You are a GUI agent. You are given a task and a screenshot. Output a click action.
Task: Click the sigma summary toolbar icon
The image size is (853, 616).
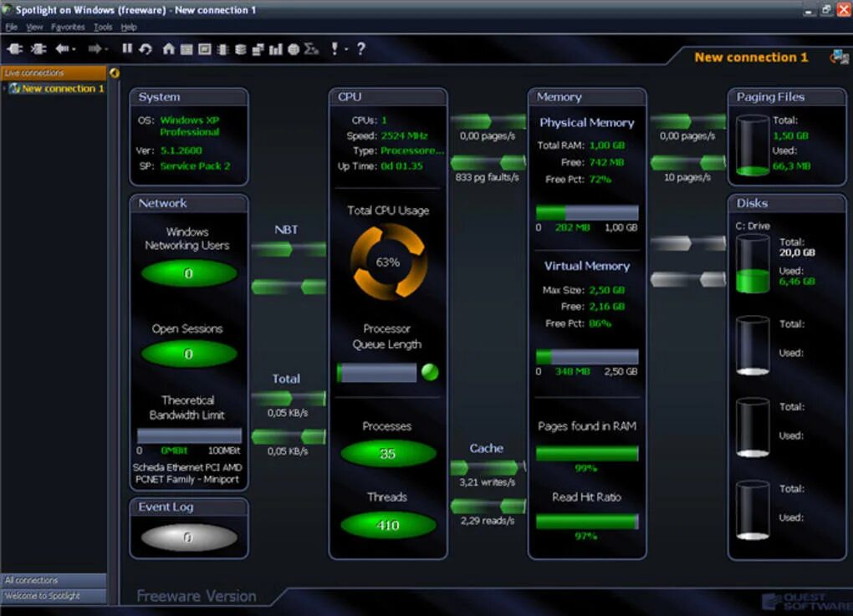coord(311,49)
